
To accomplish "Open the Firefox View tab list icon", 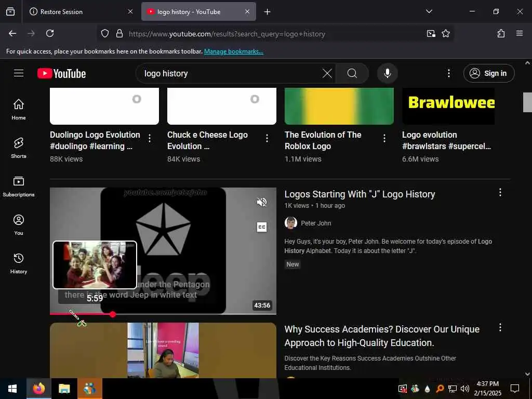I will [10, 11].
